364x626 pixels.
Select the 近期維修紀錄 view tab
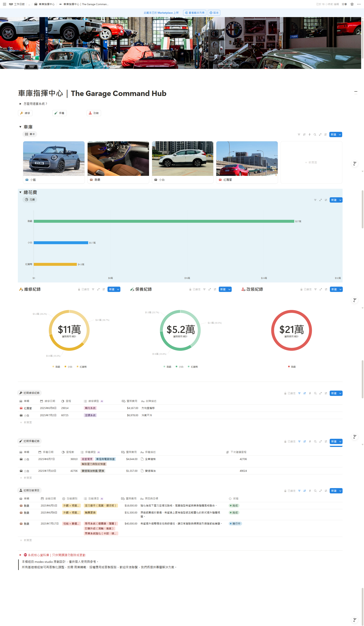tap(29, 393)
